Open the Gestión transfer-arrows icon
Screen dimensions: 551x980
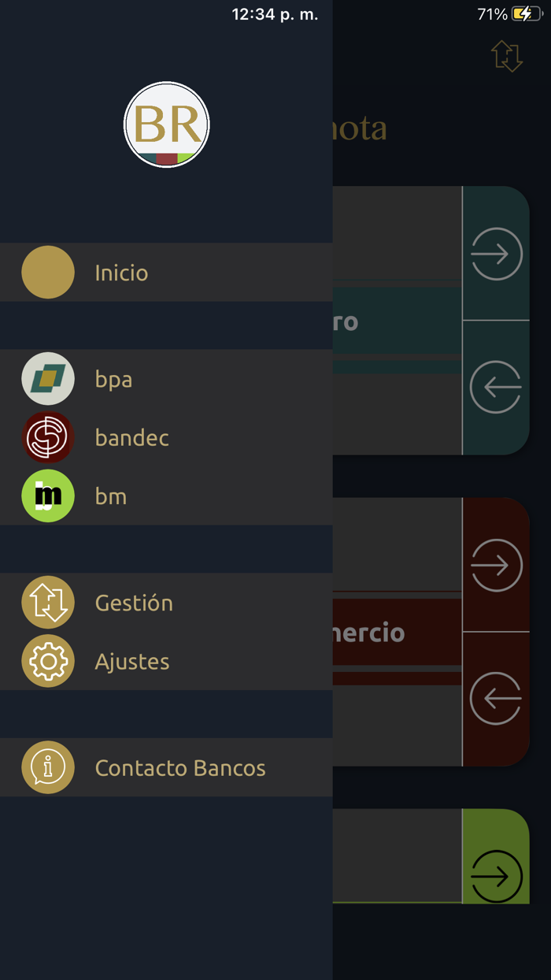pos(47,603)
